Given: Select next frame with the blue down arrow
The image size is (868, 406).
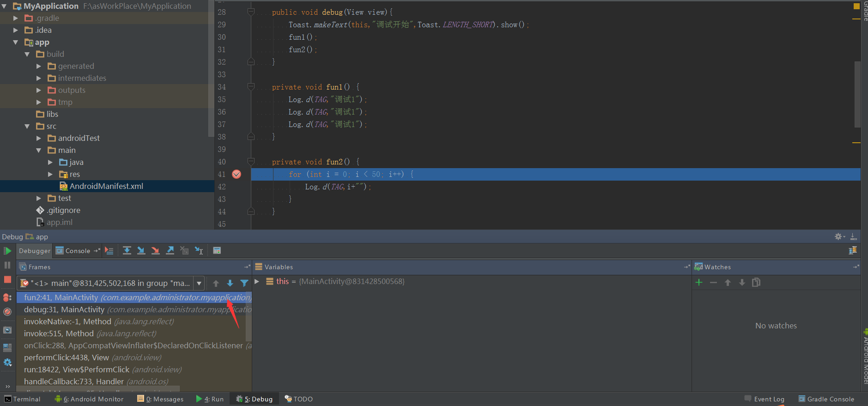Looking at the screenshot, I should [x=230, y=283].
